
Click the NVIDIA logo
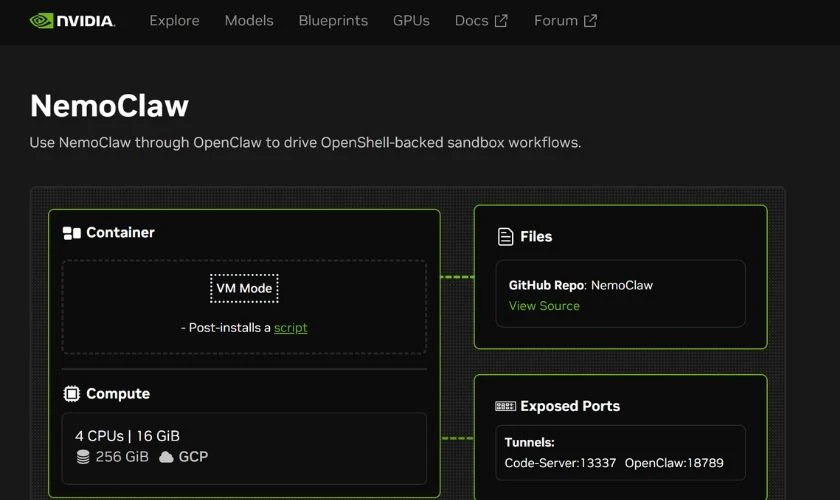coord(72,20)
